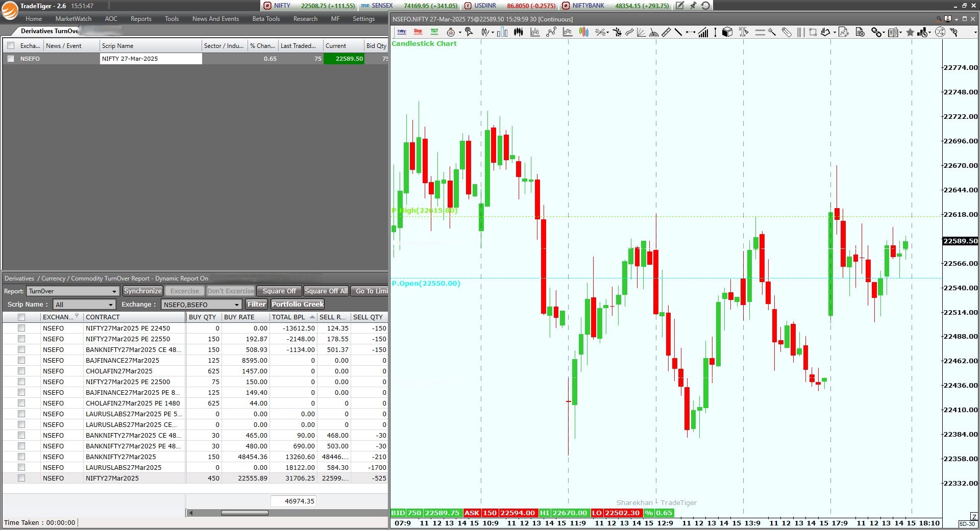Click the favorites star icon
Viewport: 980px width, 530px height.
[910, 32]
